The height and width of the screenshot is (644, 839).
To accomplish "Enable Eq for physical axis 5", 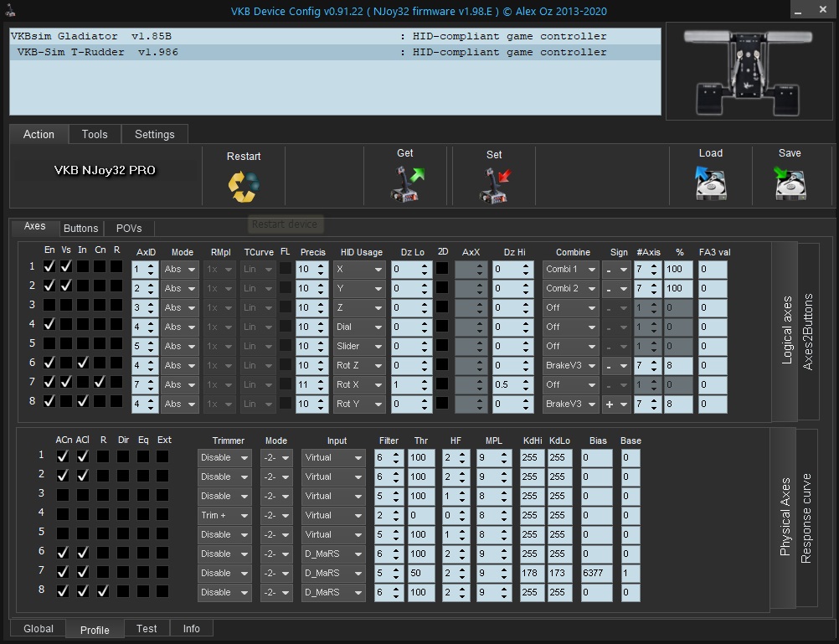I will pyautogui.click(x=143, y=533).
